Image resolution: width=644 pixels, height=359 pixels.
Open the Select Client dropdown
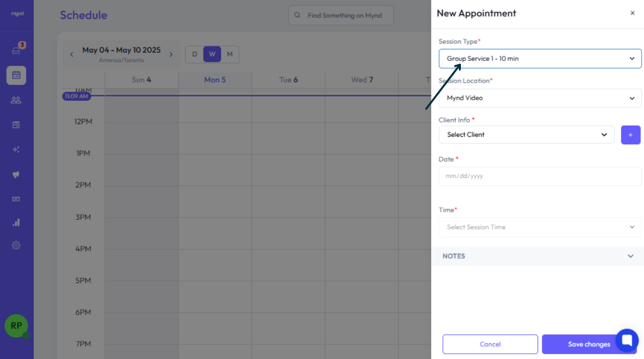coord(526,135)
